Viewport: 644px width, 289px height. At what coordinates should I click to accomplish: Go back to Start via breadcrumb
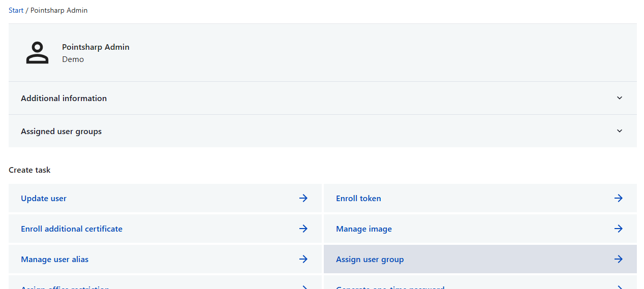click(16, 10)
